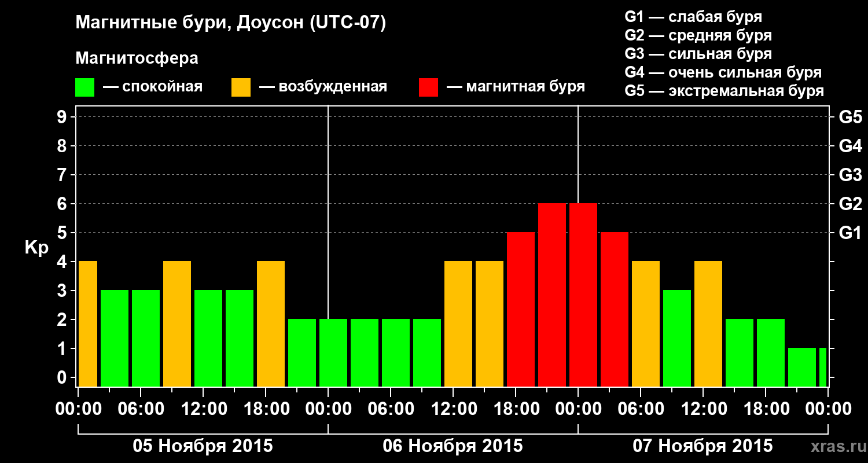Click the green 'спокойная' legend swatch
Viewport: 868px width, 463px height.
coord(84,87)
